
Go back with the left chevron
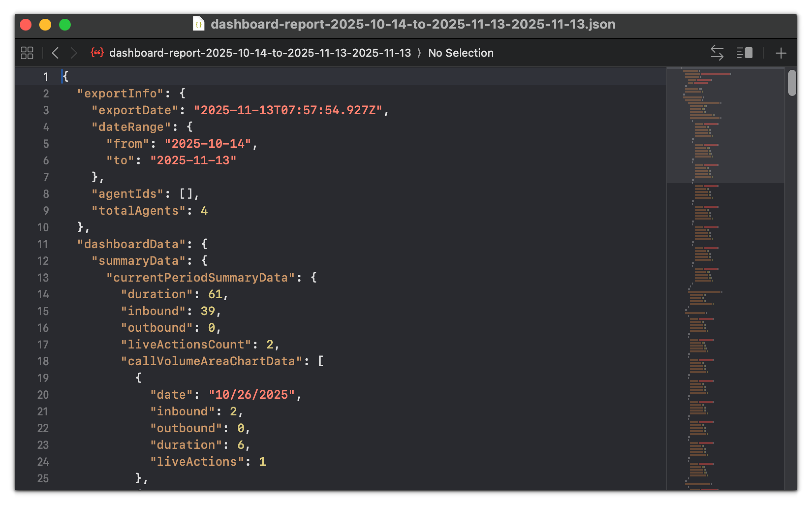coord(56,53)
